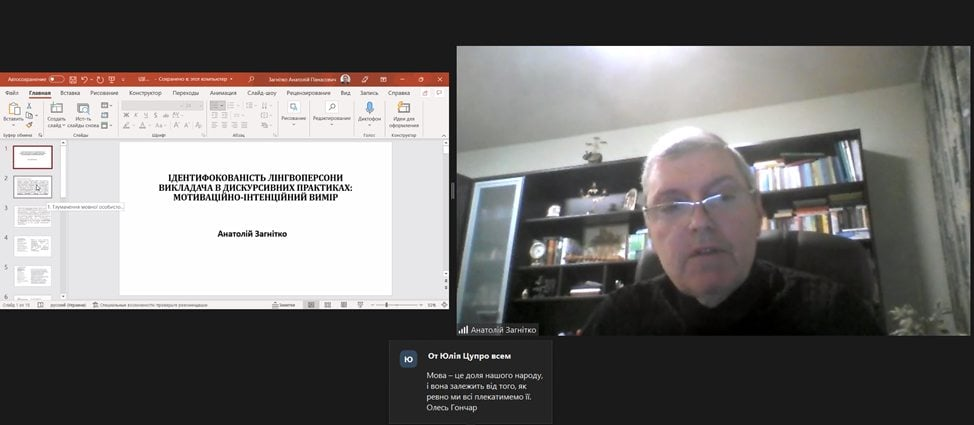
Task: Open the Слайд-шоу ribbon tab
Action: pos(261,93)
